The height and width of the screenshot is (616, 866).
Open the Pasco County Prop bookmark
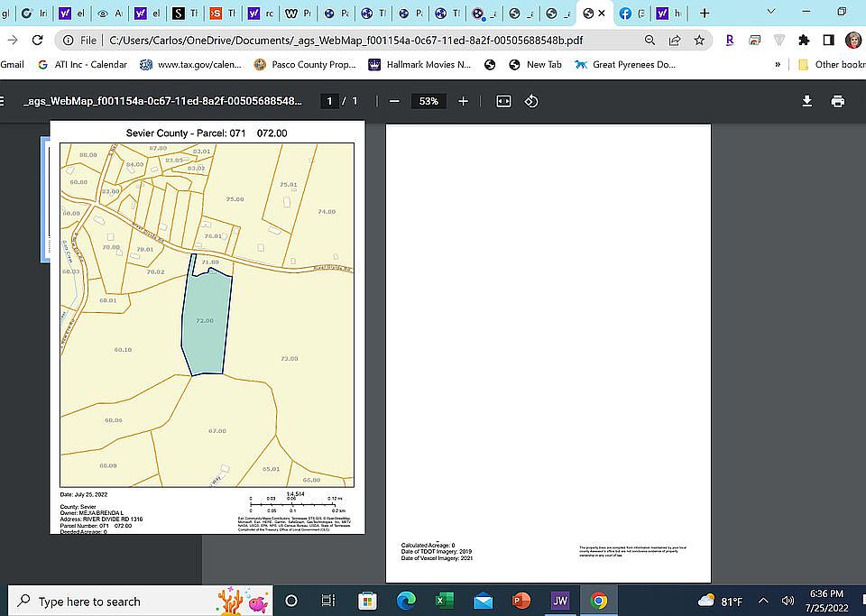[x=305, y=65]
